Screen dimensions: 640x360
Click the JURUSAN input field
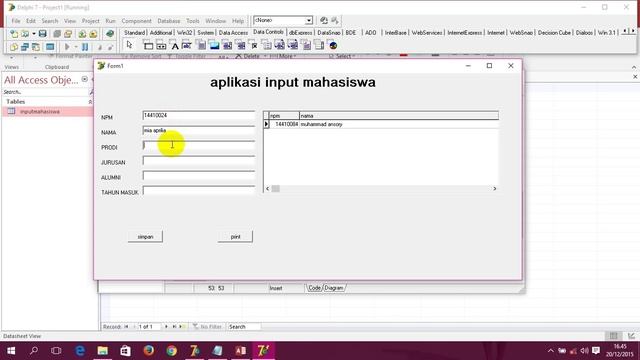(199, 161)
